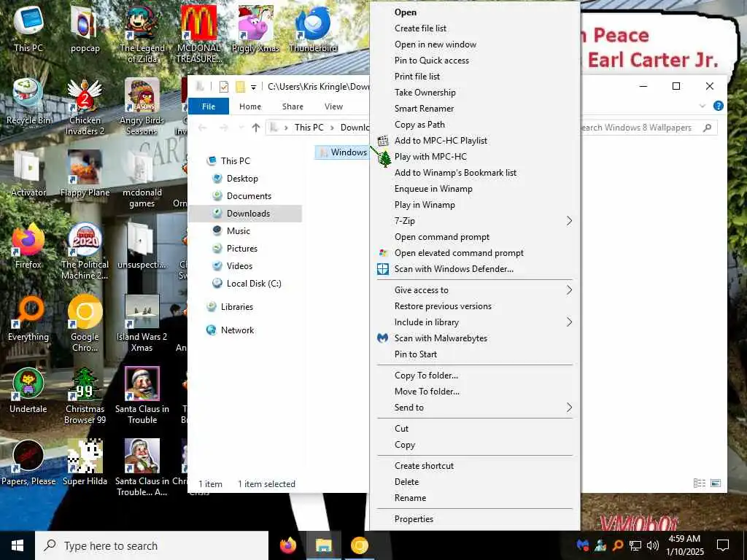Open the File tab in Explorer
This screenshot has height=560, width=747.
pos(209,106)
